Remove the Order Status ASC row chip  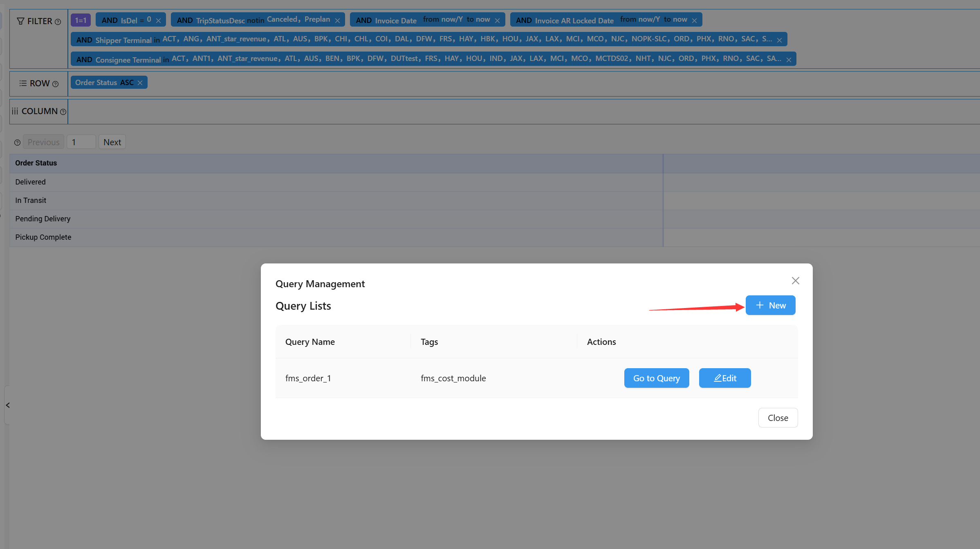click(x=140, y=83)
